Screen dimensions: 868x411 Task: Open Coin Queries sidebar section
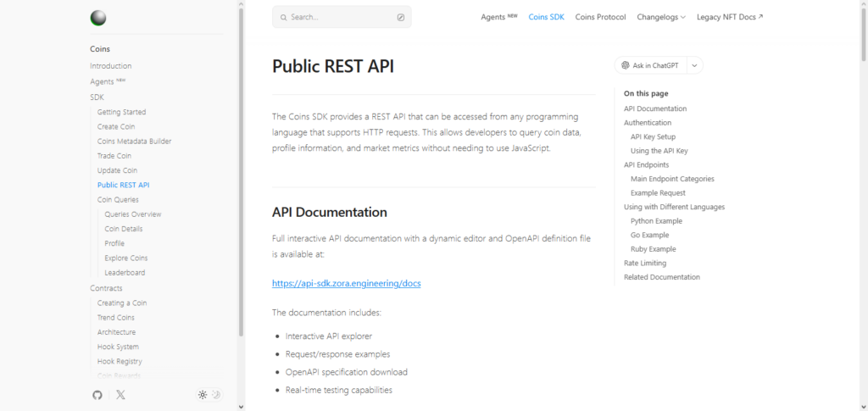[118, 200]
